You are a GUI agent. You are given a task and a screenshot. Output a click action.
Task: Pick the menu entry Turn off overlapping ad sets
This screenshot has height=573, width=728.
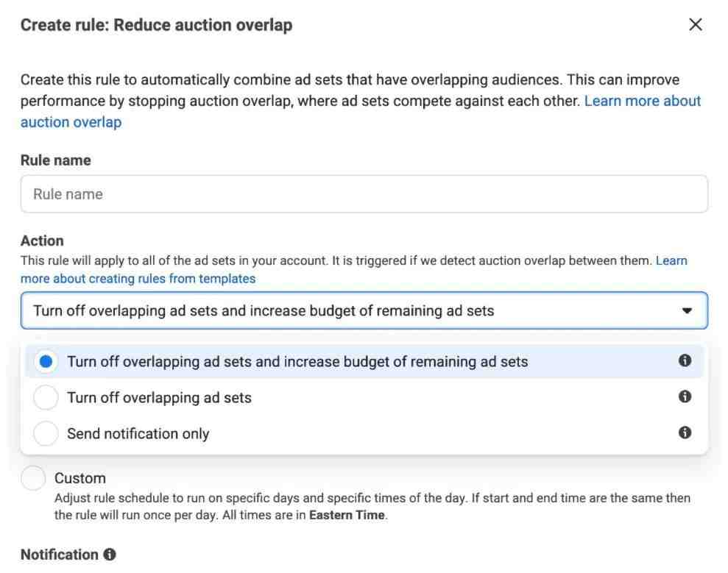tap(364, 398)
